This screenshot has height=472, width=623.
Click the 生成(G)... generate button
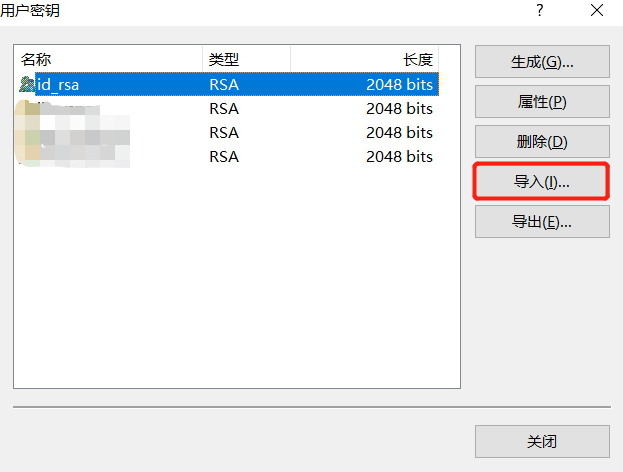(542, 62)
